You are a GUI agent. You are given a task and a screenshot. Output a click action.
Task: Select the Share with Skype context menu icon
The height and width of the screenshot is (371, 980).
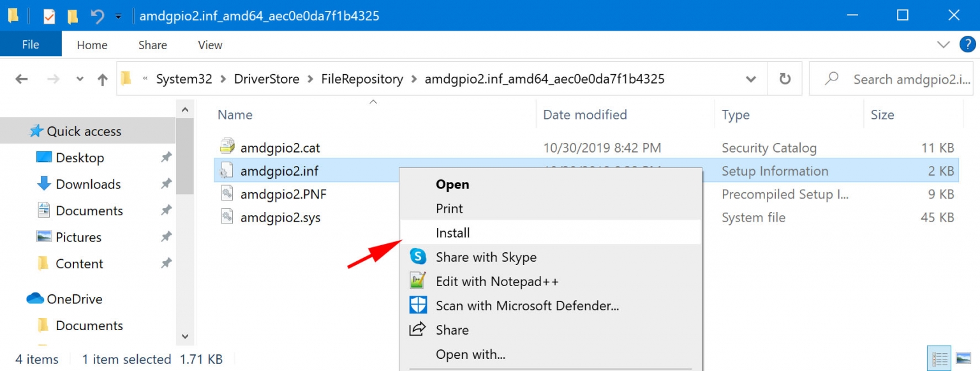pos(417,257)
